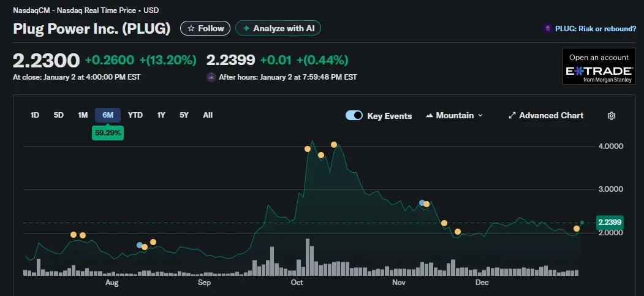Click the purple icon beside PLUG: Risk link
The image size is (644, 296).
547,29
